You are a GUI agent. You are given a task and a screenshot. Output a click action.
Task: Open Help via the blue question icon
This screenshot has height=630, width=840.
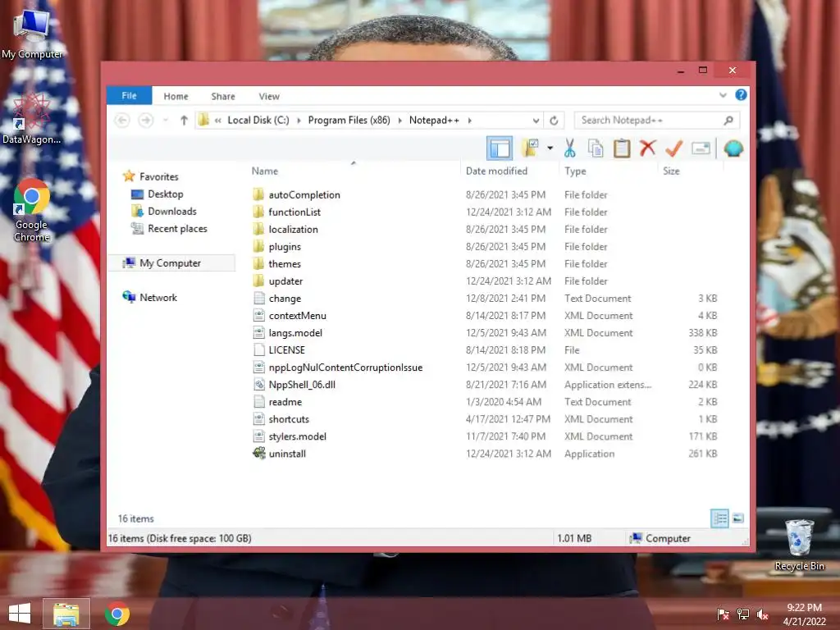click(x=741, y=95)
